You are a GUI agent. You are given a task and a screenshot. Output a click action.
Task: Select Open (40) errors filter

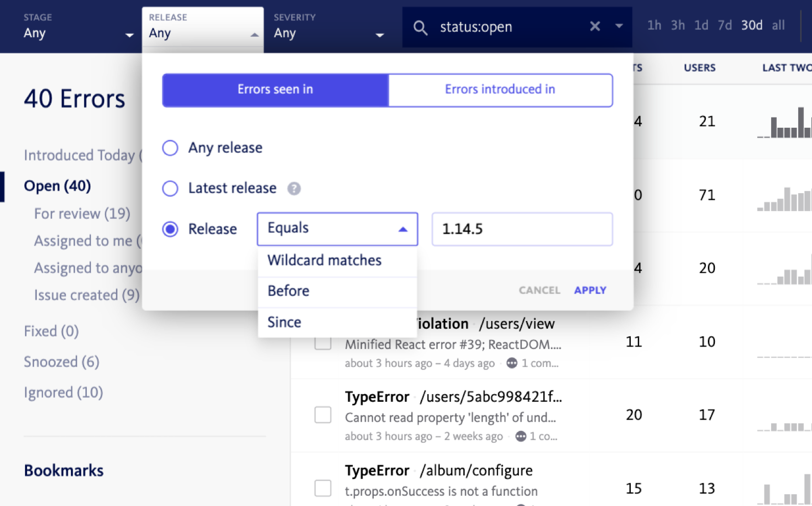tap(57, 186)
